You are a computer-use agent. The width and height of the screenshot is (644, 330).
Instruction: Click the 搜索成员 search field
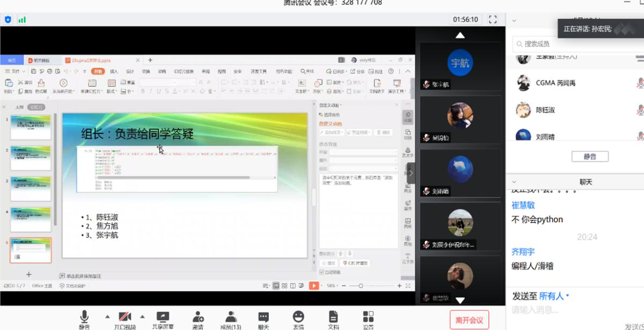[x=574, y=44]
